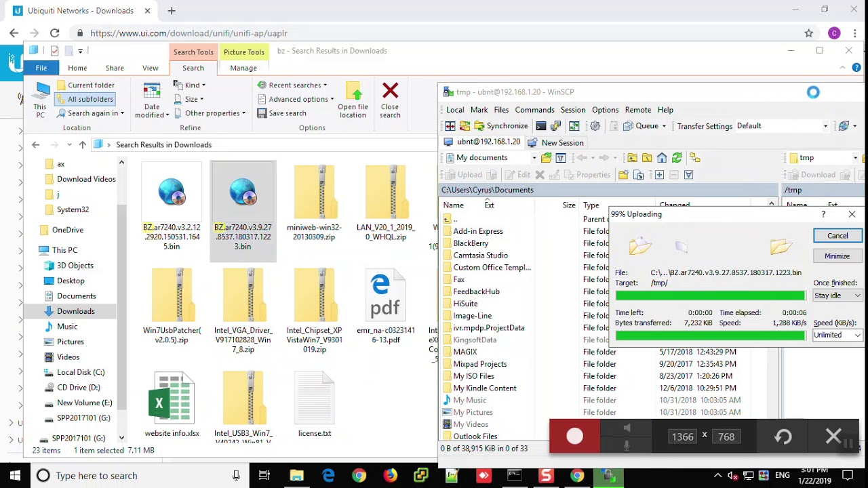This screenshot has height=488, width=868.
Task: Select BZ.ar7240.v3.9.27 firmware file thumbnail
Action: 243,210
